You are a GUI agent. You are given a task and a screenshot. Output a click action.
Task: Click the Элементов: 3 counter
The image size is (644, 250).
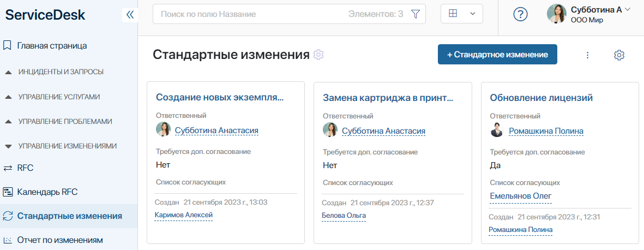375,14
